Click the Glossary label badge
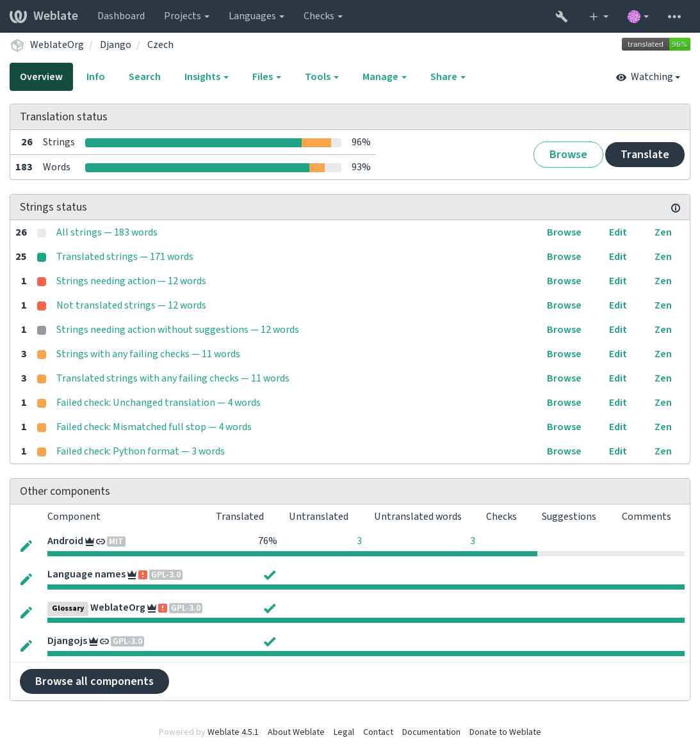The width and height of the screenshot is (700, 756). pos(68,609)
